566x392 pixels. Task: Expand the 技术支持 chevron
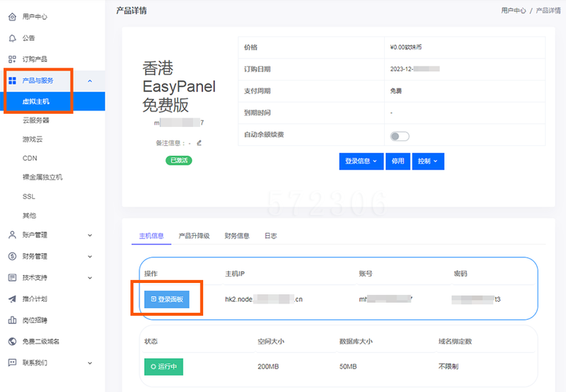[x=90, y=278]
